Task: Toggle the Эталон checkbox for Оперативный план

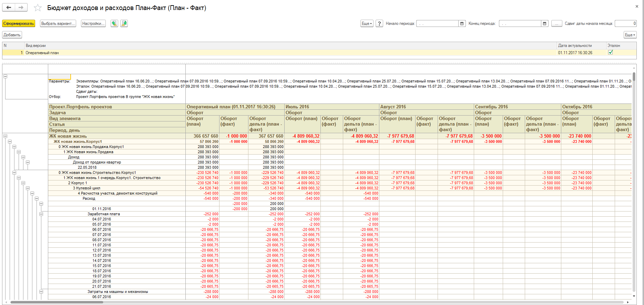Action: tap(611, 52)
